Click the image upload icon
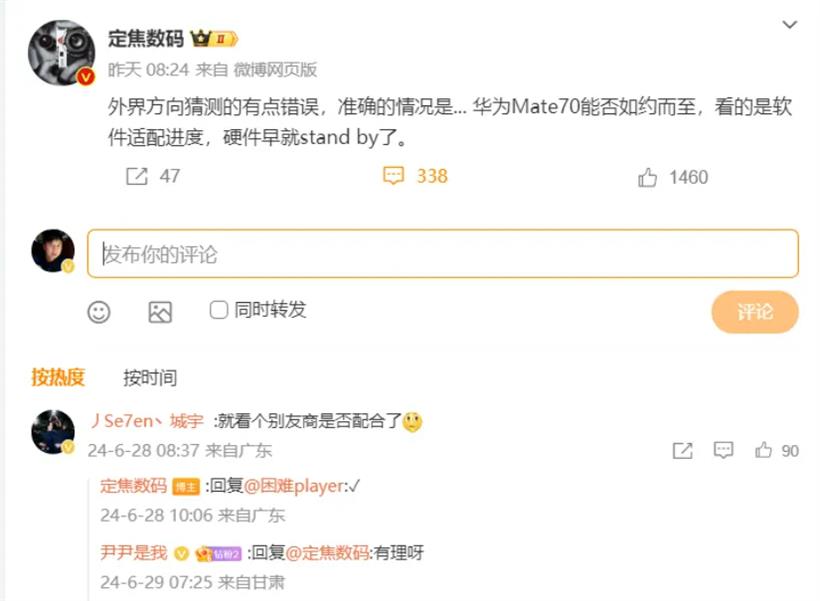820x601 pixels. (x=160, y=312)
